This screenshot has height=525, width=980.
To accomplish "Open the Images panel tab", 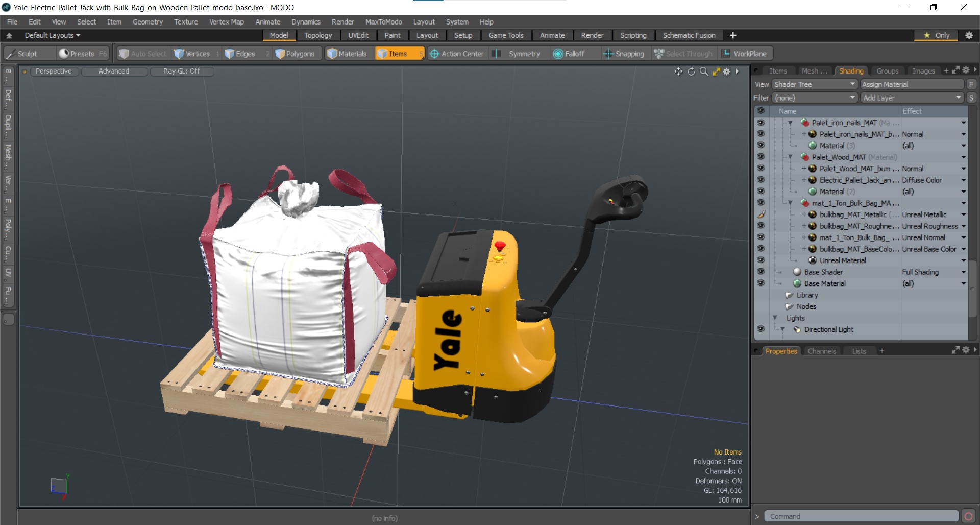I will tap(923, 71).
